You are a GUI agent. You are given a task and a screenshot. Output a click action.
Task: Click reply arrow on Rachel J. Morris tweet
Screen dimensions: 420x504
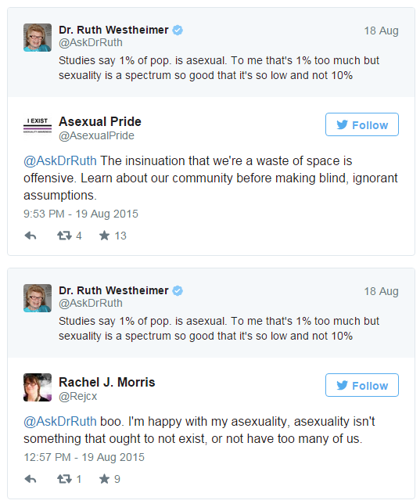[x=31, y=479]
